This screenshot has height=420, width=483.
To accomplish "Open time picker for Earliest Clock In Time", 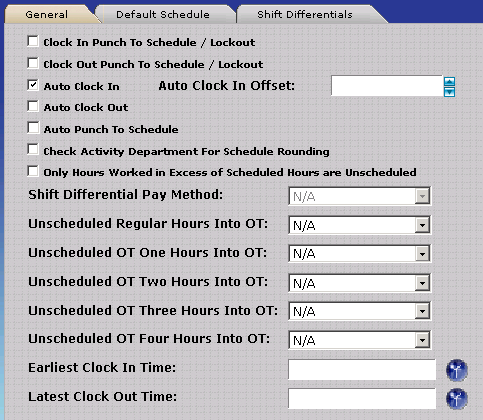I will coord(457,370).
